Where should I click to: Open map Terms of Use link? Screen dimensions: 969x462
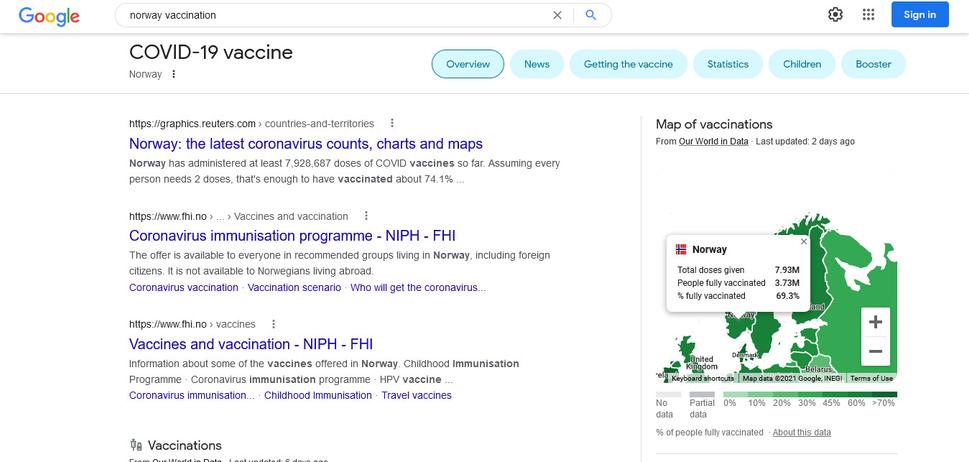[x=871, y=379]
